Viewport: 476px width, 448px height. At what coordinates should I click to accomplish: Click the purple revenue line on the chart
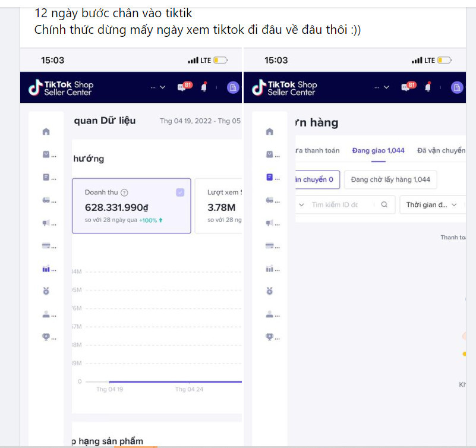point(175,382)
